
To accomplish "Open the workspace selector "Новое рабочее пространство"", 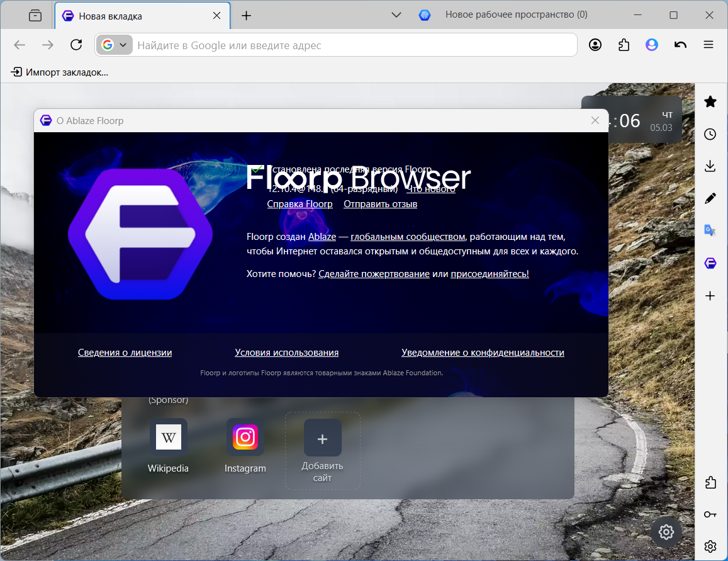I will click(503, 15).
